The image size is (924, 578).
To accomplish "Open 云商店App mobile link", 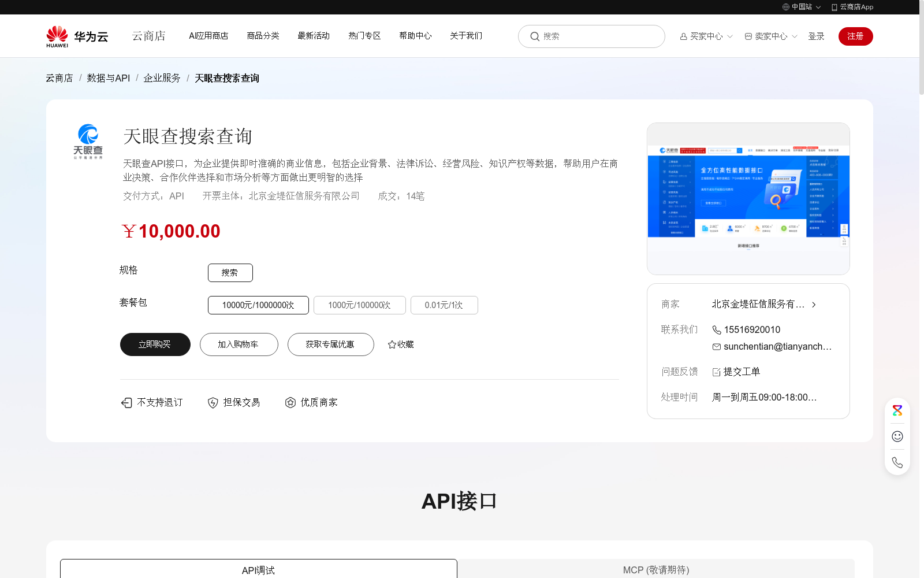I will click(x=852, y=7).
